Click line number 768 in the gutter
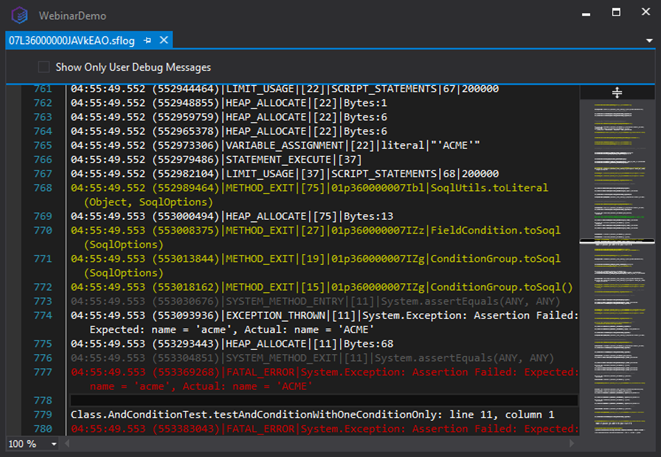The image size is (661, 458). click(x=43, y=188)
